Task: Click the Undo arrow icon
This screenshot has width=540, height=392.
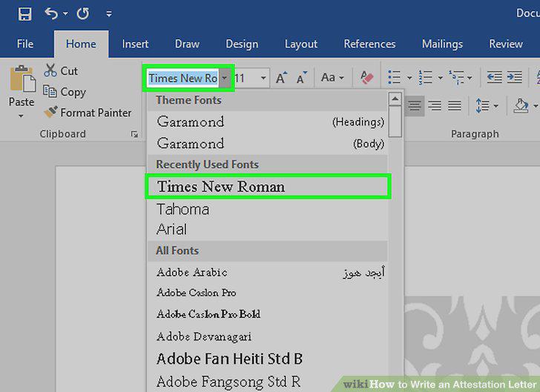Action: [x=51, y=13]
